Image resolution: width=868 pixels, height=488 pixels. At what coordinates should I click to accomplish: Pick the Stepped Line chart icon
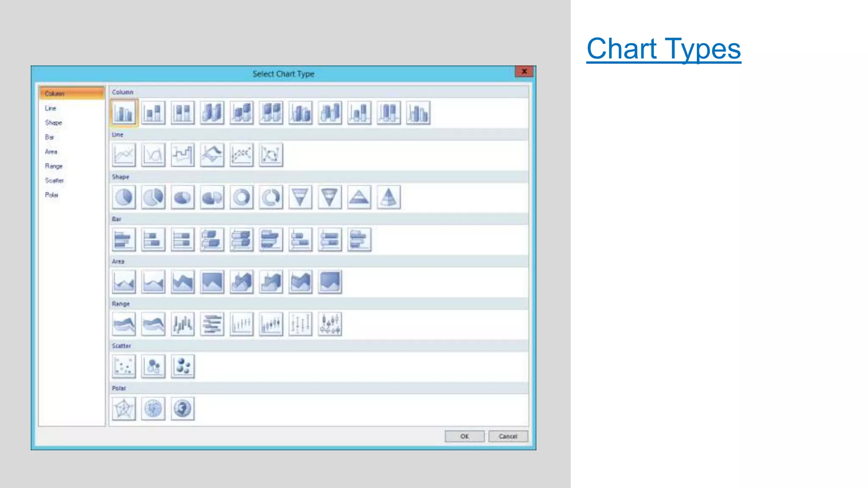point(183,155)
